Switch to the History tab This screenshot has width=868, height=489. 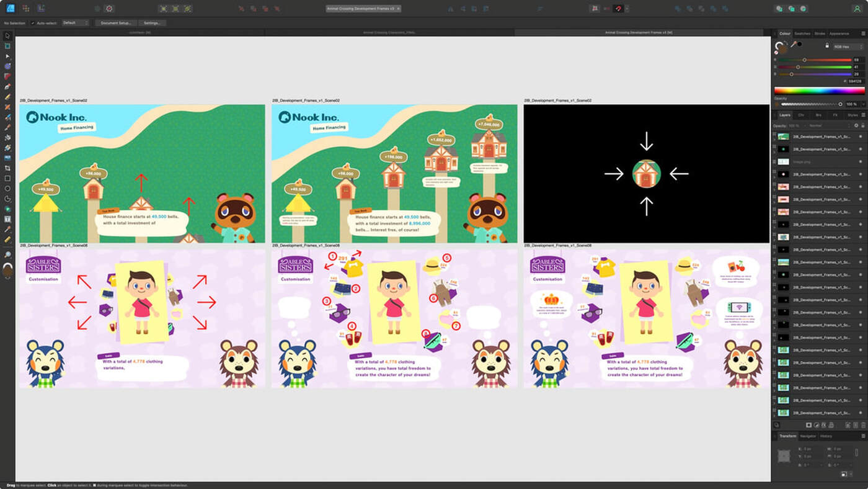[x=826, y=436]
